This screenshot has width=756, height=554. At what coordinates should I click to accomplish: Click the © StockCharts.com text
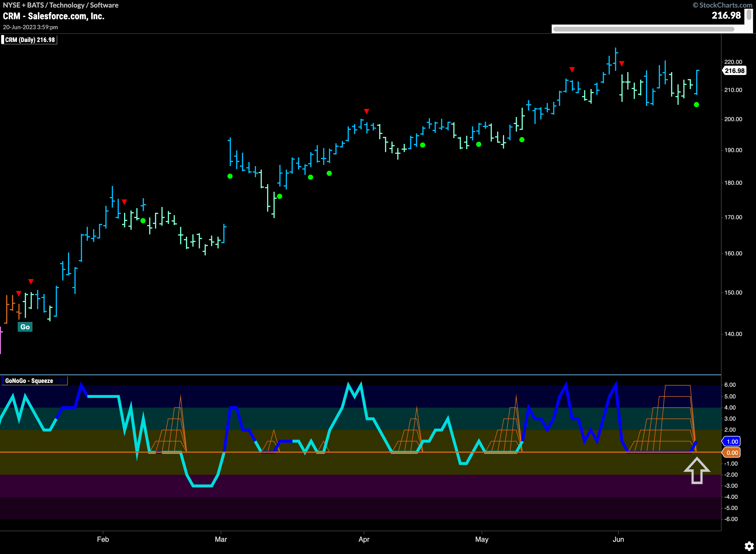point(722,5)
